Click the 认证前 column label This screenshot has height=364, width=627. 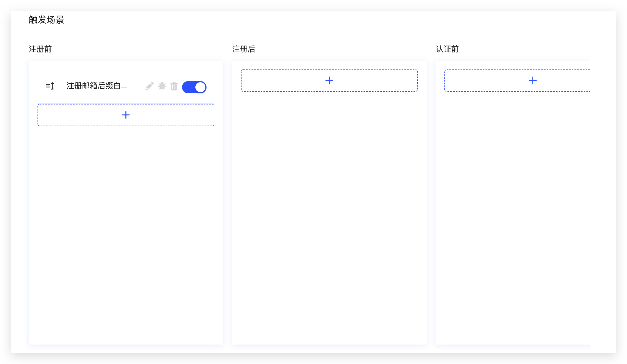pyautogui.click(x=447, y=49)
